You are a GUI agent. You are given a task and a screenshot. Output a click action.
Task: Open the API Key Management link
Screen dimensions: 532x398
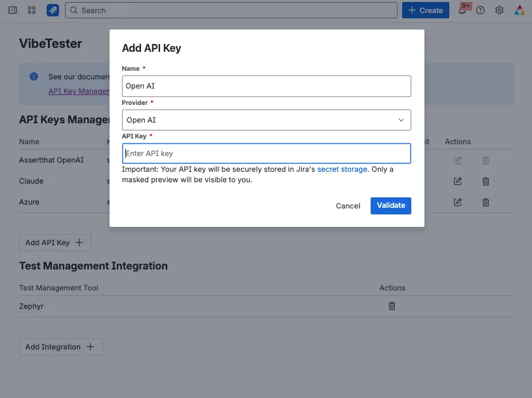[x=79, y=91]
